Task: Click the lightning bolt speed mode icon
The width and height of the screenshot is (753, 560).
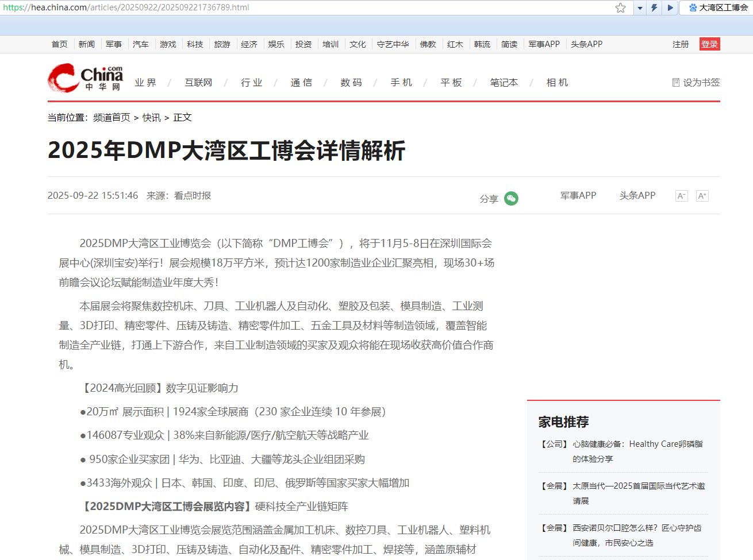Action: pyautogui.click(x=654, y=8)
